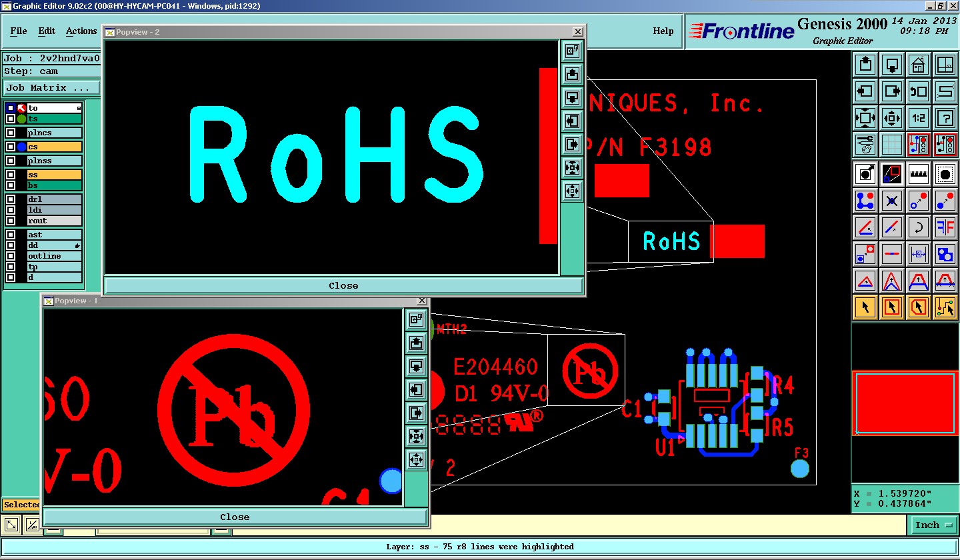Toggle the checkbox for layer ts
The width and height of the screenshot is (960, 560).
click(x=11, y=119)
